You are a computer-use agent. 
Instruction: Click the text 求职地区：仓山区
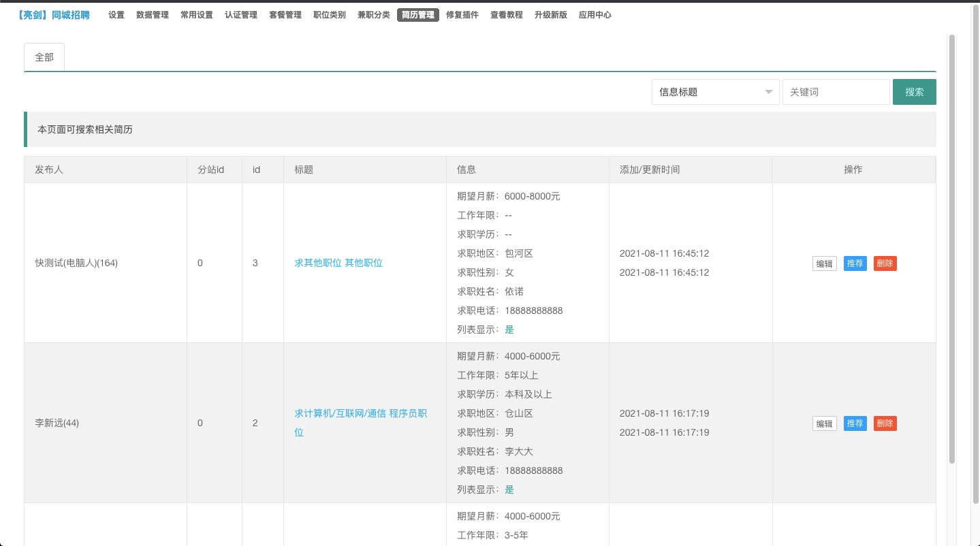495,413
